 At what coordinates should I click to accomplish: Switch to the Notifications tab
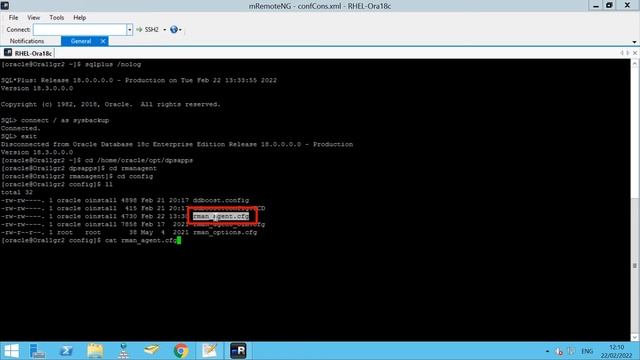27,41
